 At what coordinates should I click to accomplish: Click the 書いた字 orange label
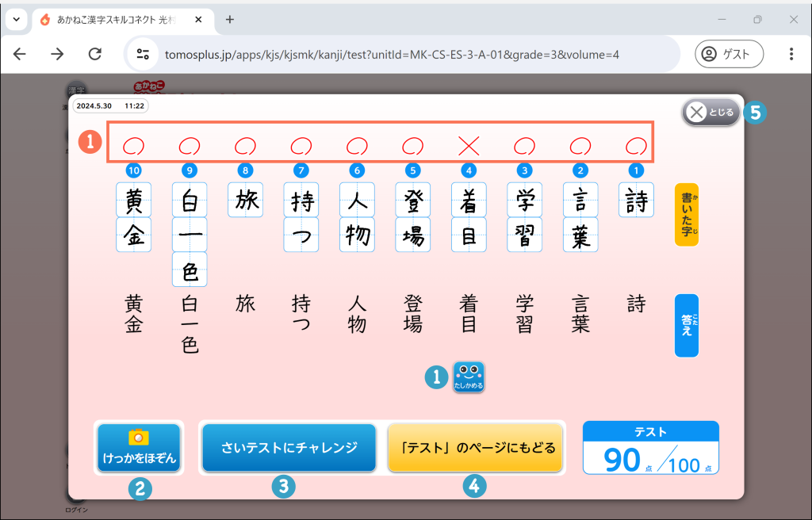tap(687, 215)
